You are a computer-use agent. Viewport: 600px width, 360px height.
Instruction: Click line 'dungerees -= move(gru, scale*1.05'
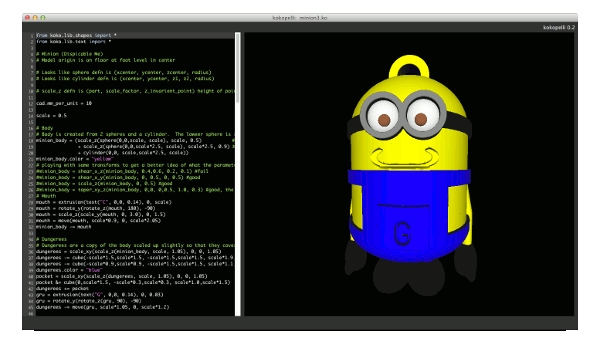click(x=103, y=307)
